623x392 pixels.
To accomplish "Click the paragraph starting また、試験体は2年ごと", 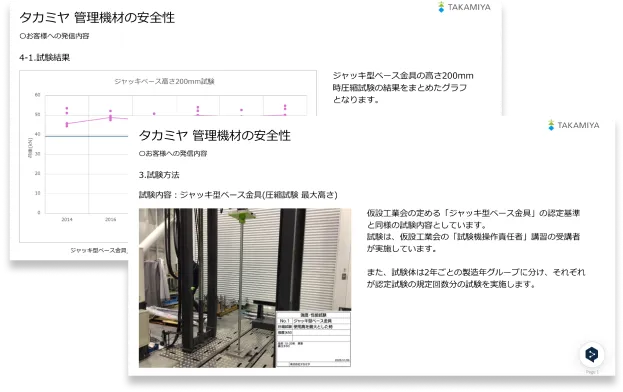I will 476,278.
